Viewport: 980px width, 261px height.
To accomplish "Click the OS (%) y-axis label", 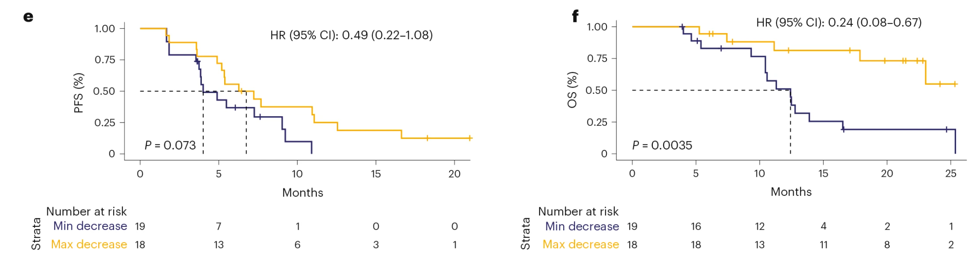I will click(x=572, y=90).
